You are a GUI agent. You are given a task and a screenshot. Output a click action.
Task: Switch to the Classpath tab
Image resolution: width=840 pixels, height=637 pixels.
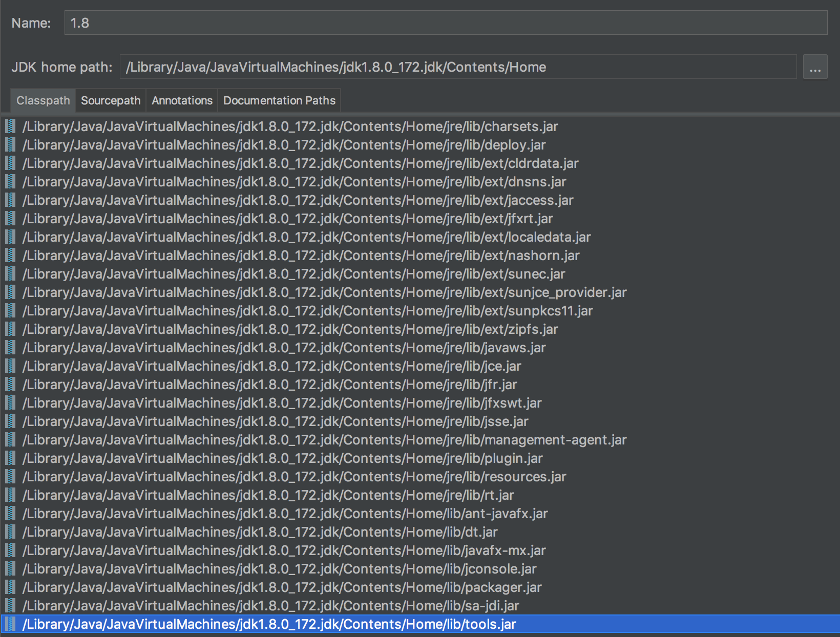tap(43, 100)
